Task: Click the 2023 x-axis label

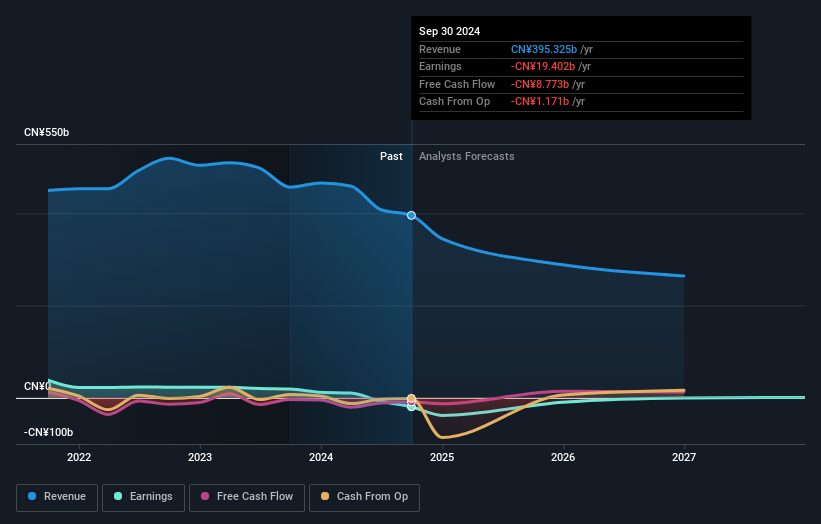Action: (x=200, y=458)
